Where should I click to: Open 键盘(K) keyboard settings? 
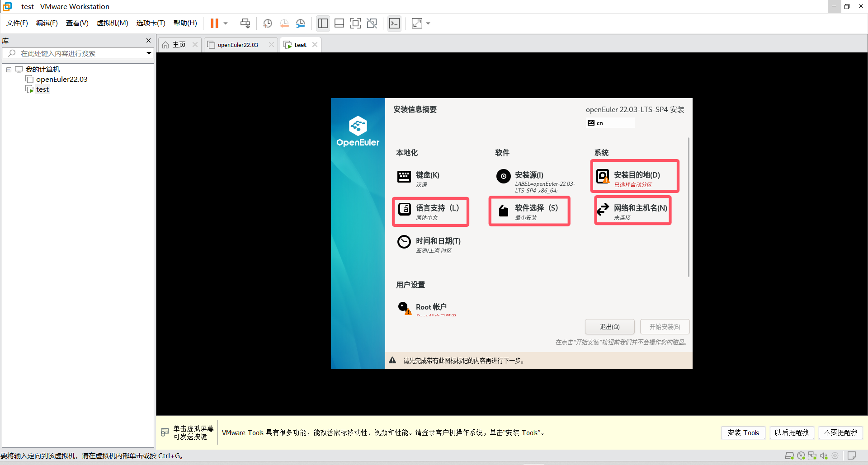coord(418,178)
